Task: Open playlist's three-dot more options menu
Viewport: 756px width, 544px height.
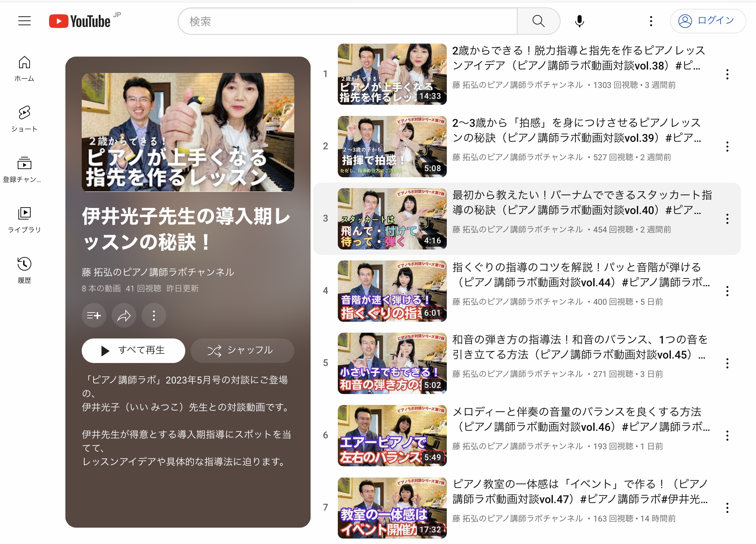Action: [x=154, y=316]
